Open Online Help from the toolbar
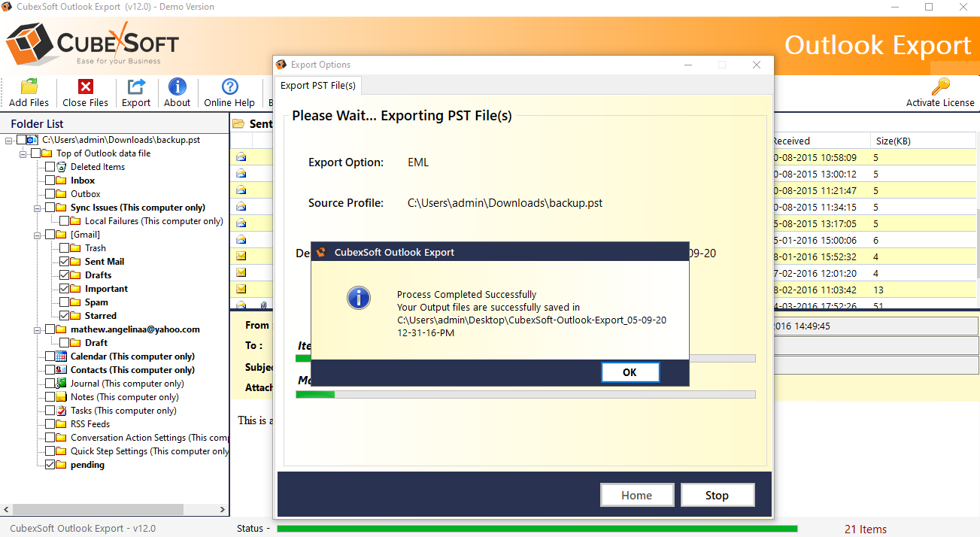The height and width of the screenshot is (537, 980). pyautogui.click(x=229, y=86)
